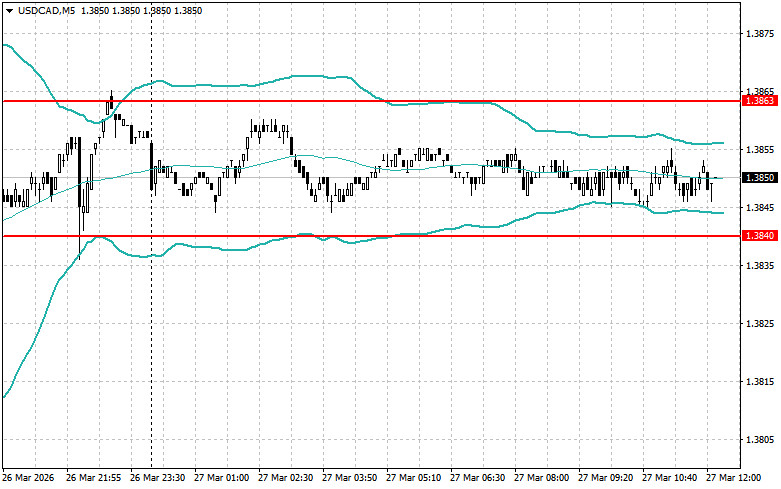The image size is (781, 489).
Task: Click the current price 1.3850 label
Action: 760,178
